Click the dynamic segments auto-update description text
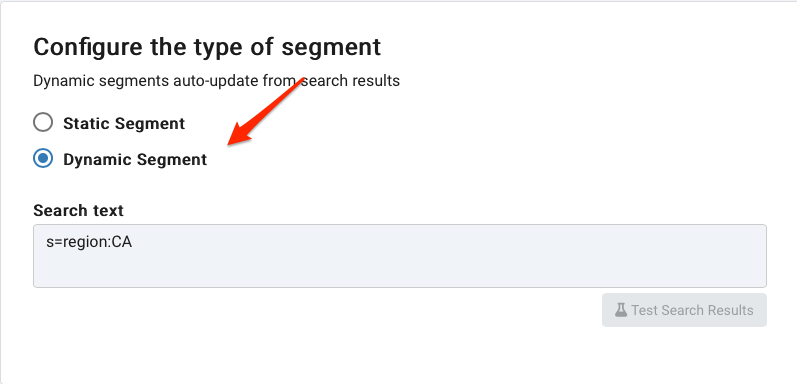The height and width of the screenshot is (384, 797). 217,81
